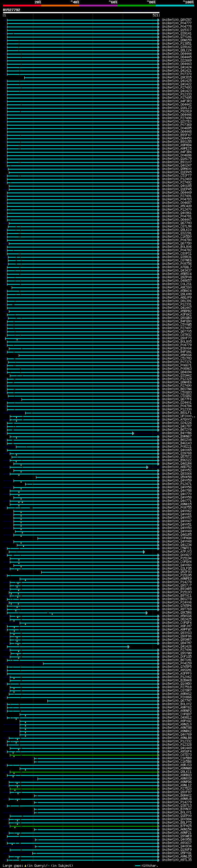Open the UniRef100_A9NVX9 hit label
This screenshot has height=868, width=197.
point(177,778)
